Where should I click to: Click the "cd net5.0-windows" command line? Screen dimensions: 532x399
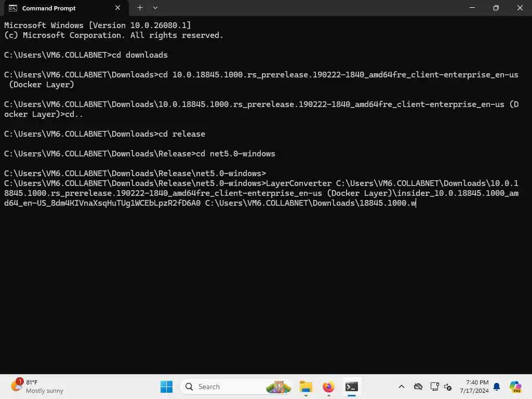(139, 154)
